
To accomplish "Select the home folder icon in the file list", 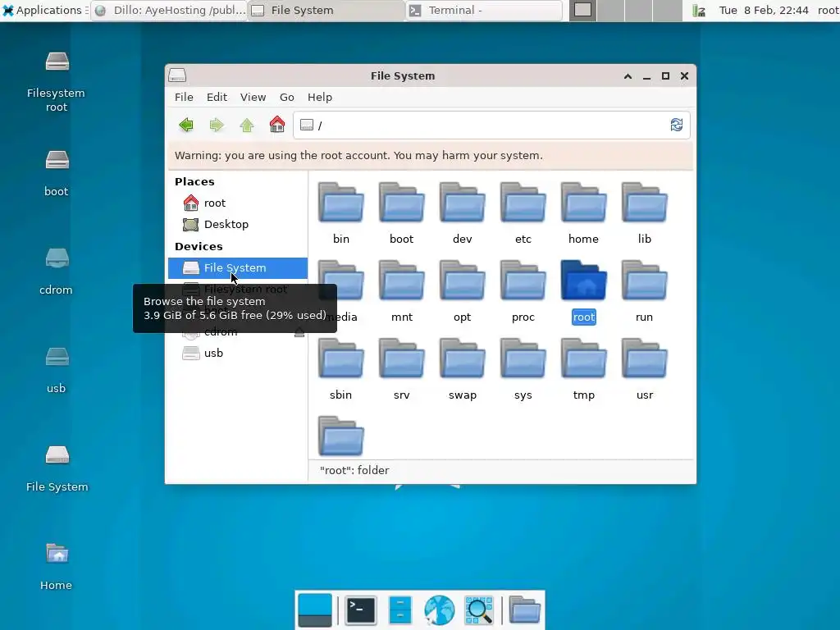I will (x=583, y=214).
